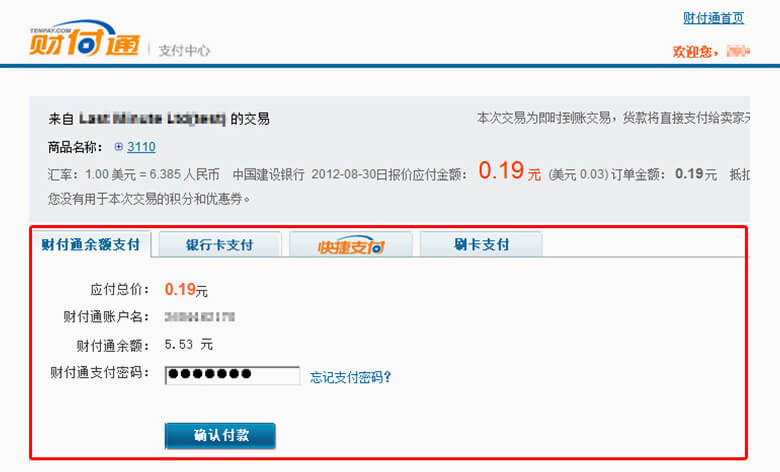Open the 3110 product name link
Viewport: 780px width, 472px height.
coord(141,147)
